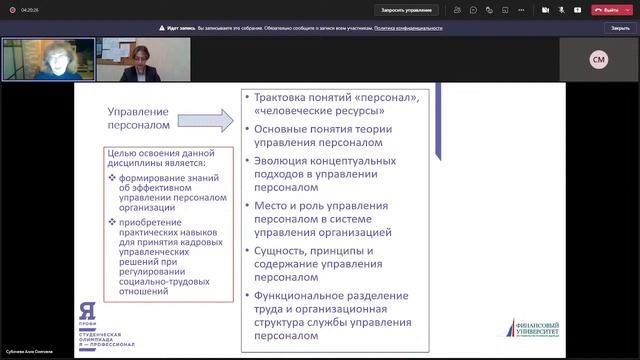Screen dimensions: 640x360
Task: Click bullet Эволюция концептуальных подходов
Action: pyautogui.click(x=325, y=174)
